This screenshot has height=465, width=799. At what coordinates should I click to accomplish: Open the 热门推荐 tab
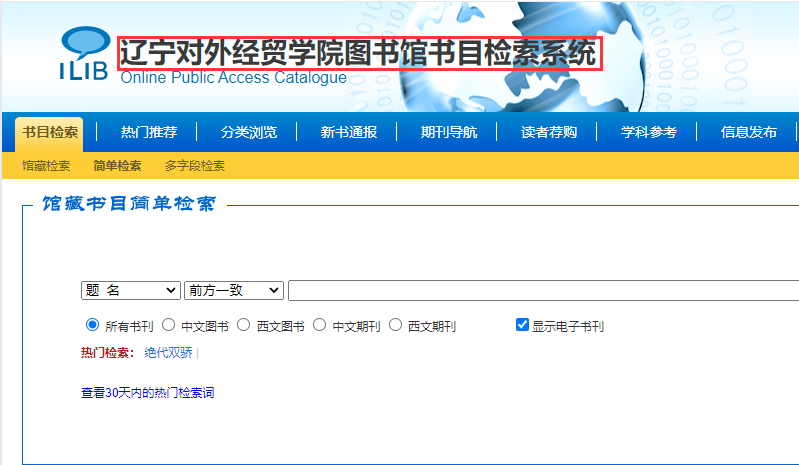click(x=148, y=132)
